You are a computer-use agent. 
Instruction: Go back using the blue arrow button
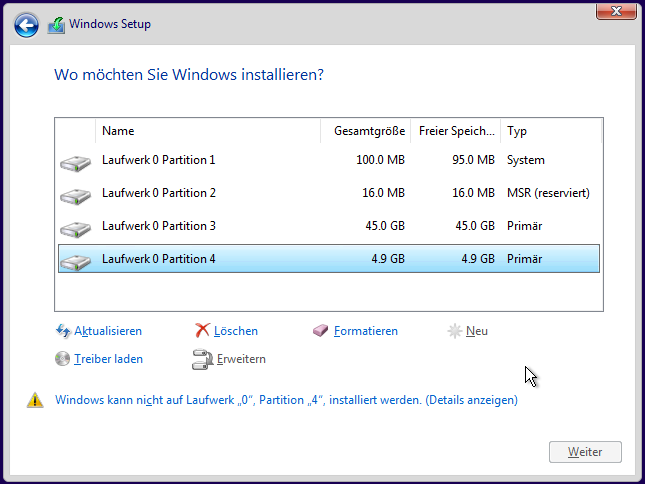pyautogui.click(x=26, y=25)
